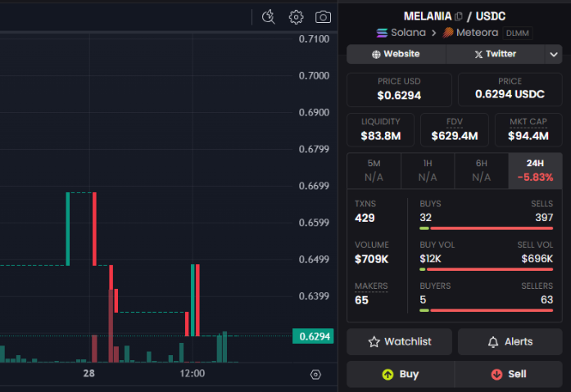This screenshot has height=392, width=571.
Task: Click the USDC quote token name
Action: point(491,16)
